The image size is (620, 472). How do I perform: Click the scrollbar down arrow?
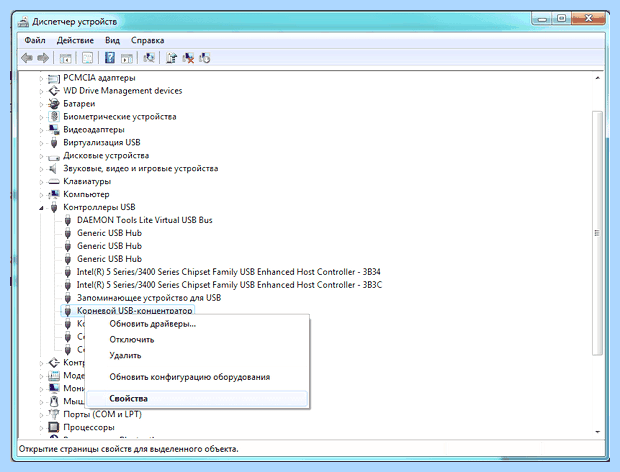point(597,432)
